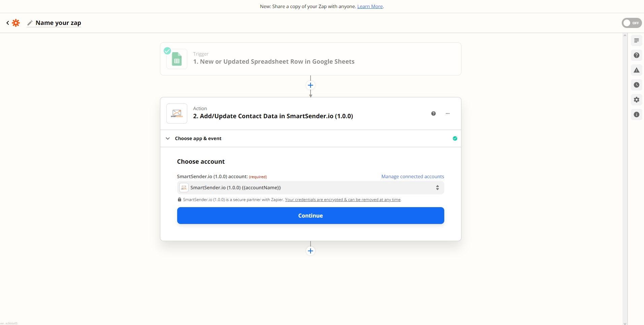Click the pencil edit name icon
644x325 pixels.
click(30, 23)
